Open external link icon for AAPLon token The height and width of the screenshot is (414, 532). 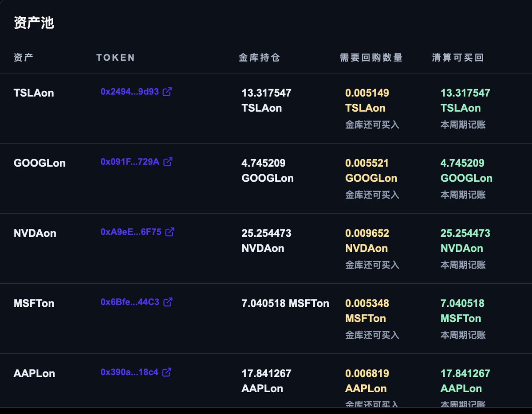pyautogui.click(x=167, y=372)
